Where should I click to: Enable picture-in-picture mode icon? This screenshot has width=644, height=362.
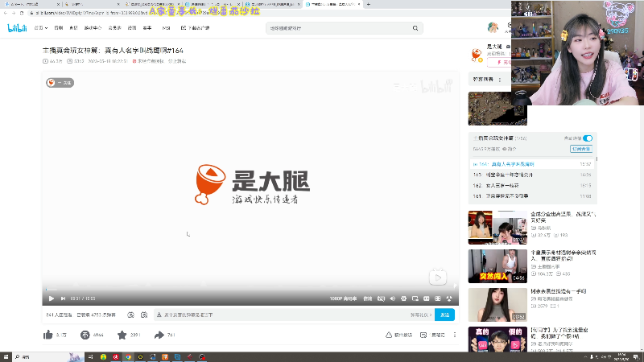pos(415,298)
